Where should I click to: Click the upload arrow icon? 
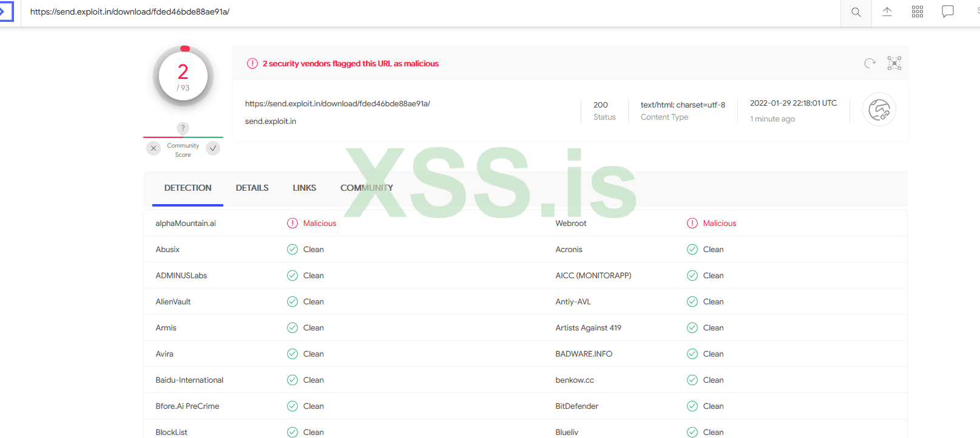tap(887, 12)
